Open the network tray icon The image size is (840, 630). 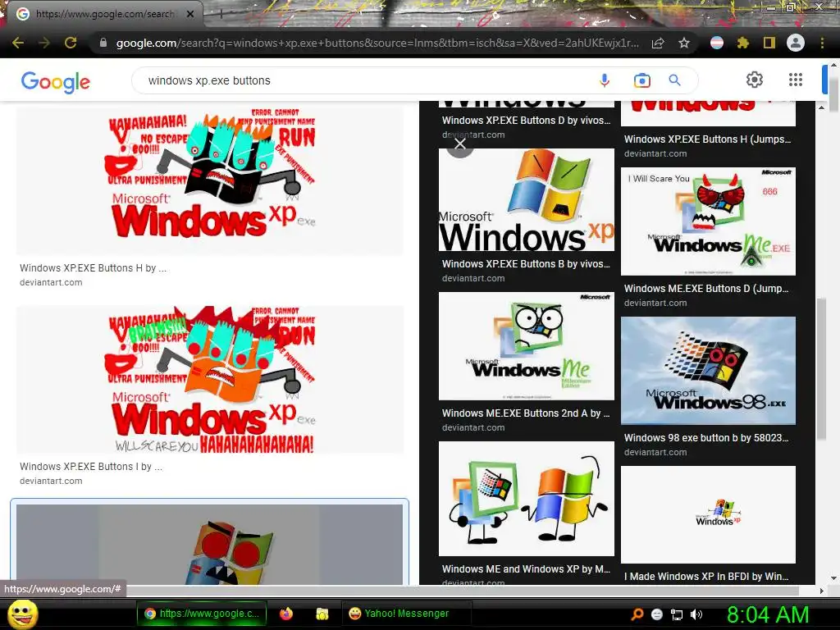point(677,614)
